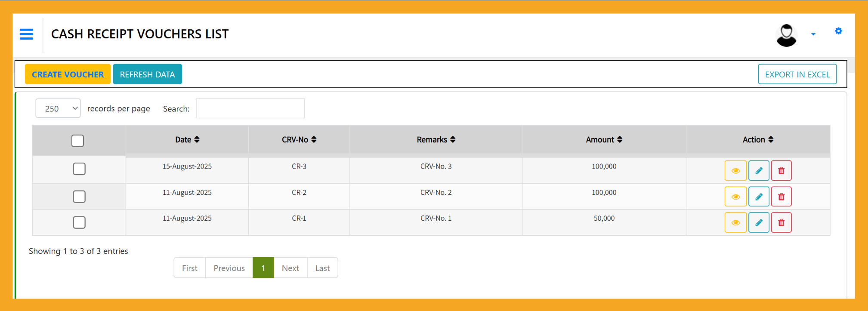
Task: Select the checkbox for voucher CR-1
Action: click(79, 222)
